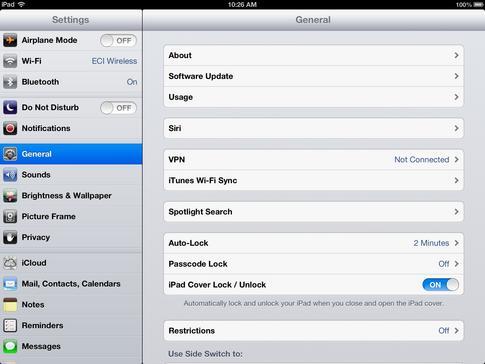Enable the Do Not Disturb switch
Viewport: 485px width, 364px height.
tap(118, 108)
